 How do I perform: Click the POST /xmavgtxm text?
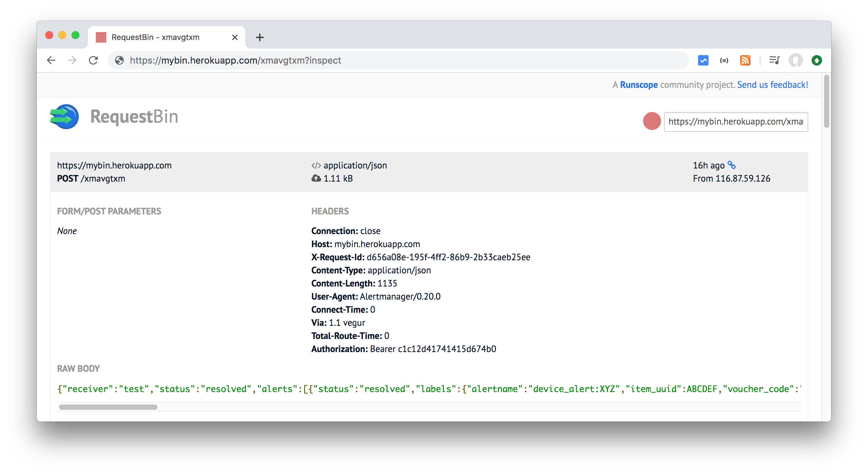91,178
